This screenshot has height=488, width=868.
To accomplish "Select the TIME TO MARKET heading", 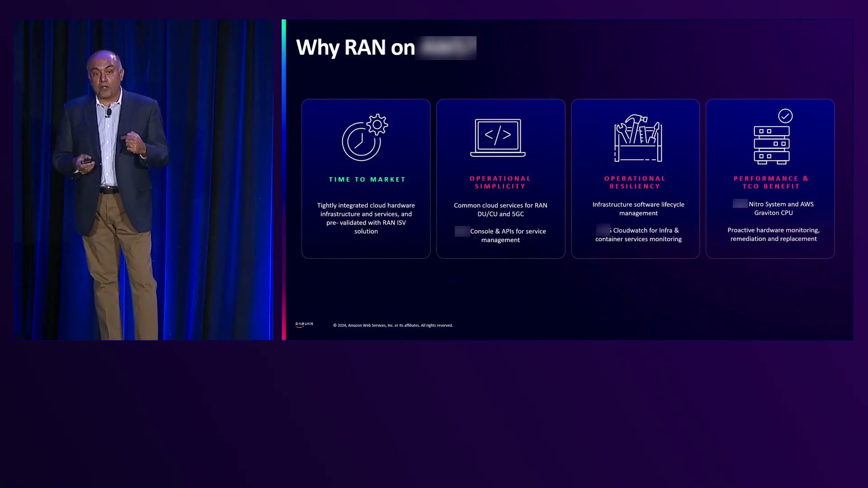I will point(367,179).
